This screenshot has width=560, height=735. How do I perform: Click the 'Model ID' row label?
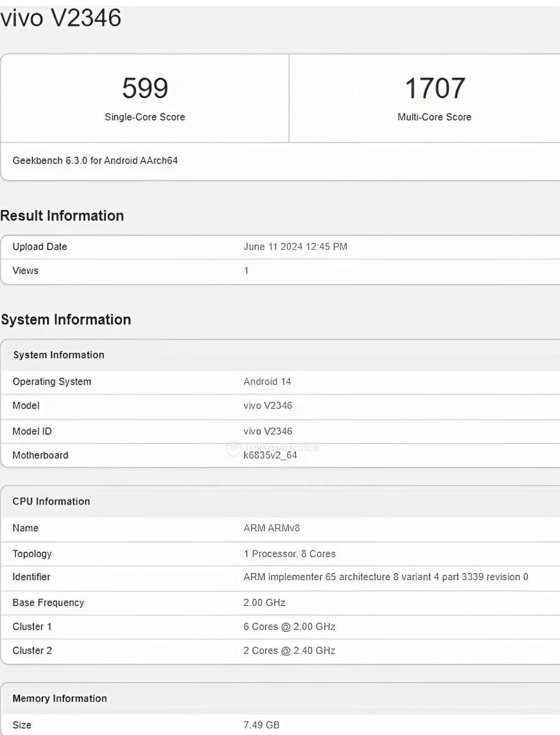click(32, 431)
